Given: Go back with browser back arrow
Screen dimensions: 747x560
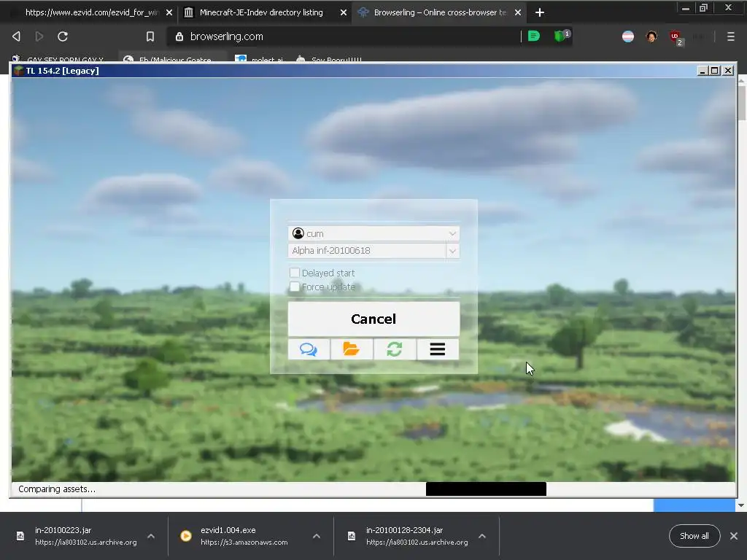Looking at the screenshot, I should [x=16, y=36].
